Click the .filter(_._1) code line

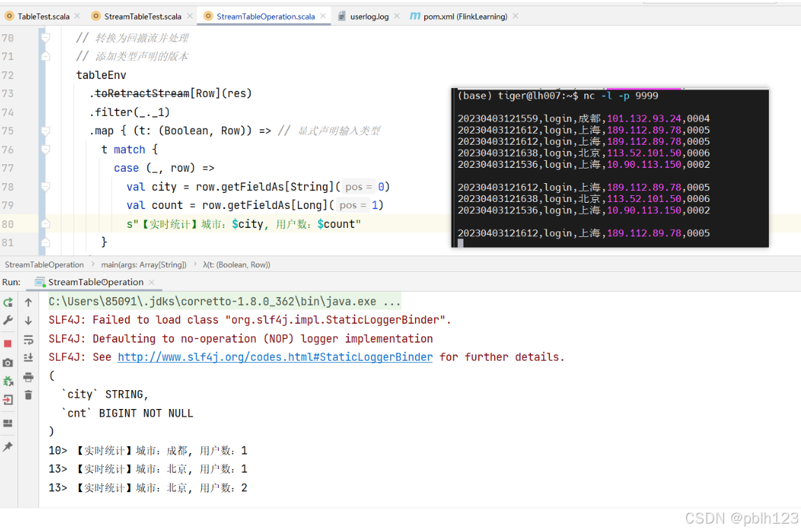(x=130, y=113)
